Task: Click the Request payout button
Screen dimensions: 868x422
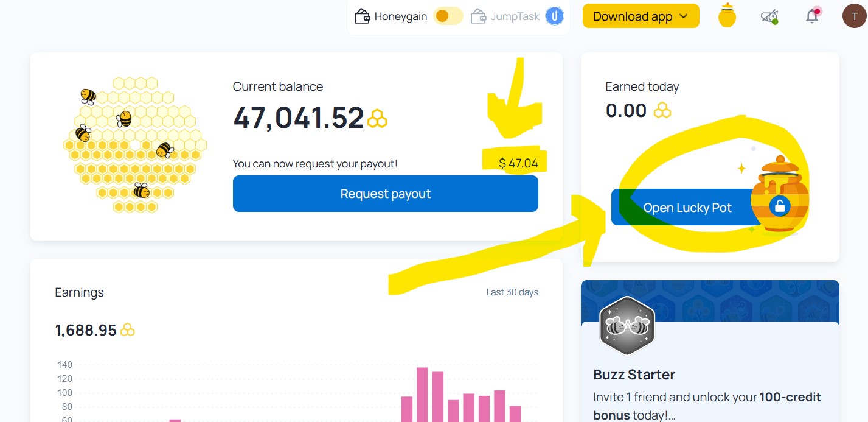Action: click(x=386, y=194)
